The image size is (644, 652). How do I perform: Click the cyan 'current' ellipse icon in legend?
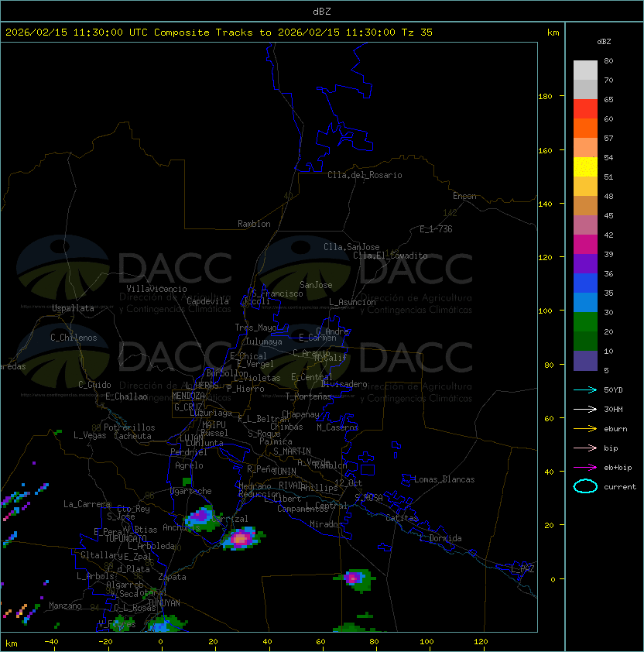pos(585,486)
